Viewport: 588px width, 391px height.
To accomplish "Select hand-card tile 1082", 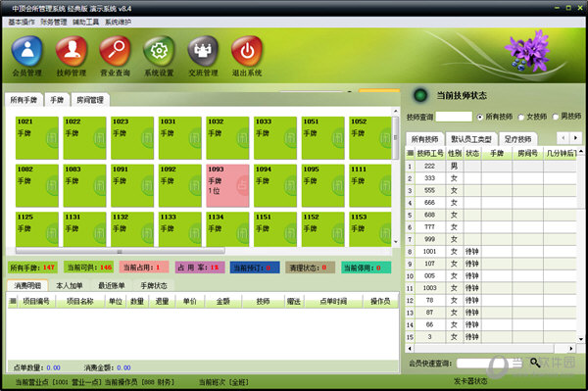I will coord(37,185).
